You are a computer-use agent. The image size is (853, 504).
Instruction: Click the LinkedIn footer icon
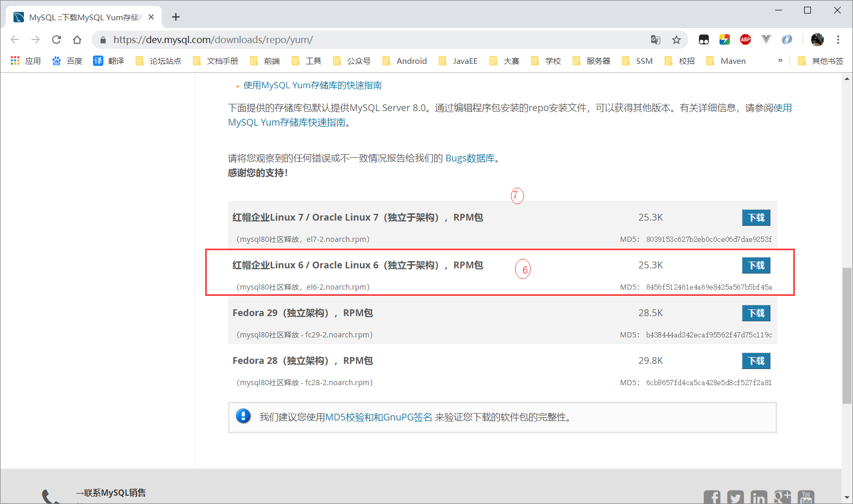[x=759, y=497]
